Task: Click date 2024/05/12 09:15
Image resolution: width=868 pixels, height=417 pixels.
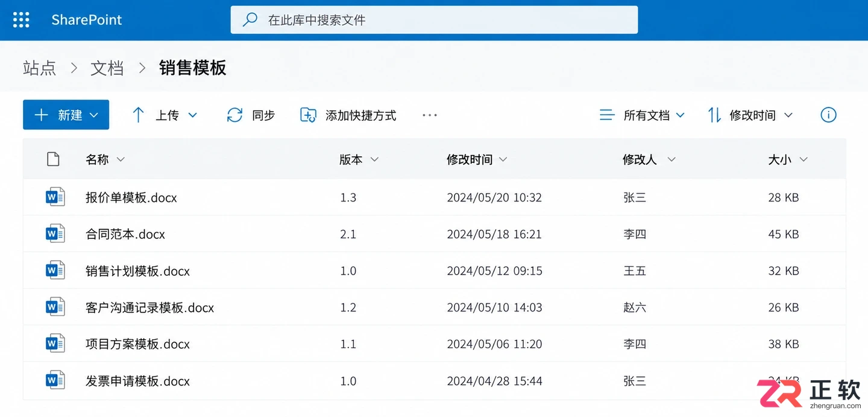Action: point(494,271)
